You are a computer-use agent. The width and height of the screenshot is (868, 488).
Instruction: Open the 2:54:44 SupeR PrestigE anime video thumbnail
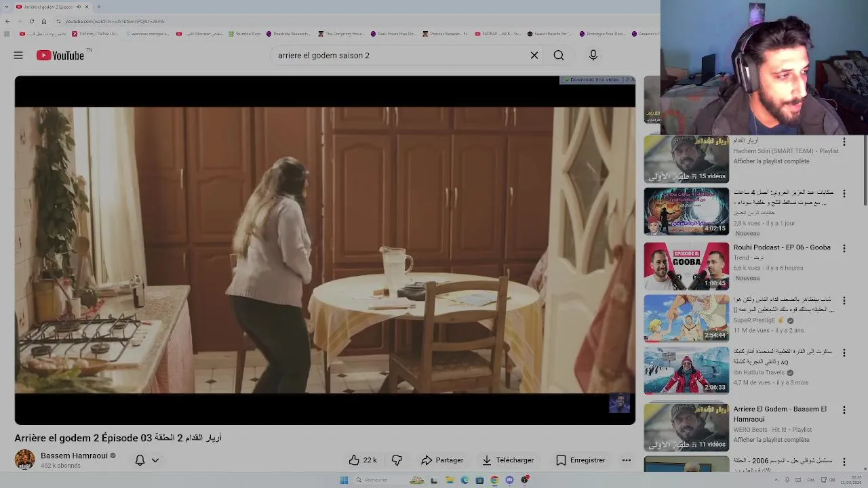[x=686, y=319]
